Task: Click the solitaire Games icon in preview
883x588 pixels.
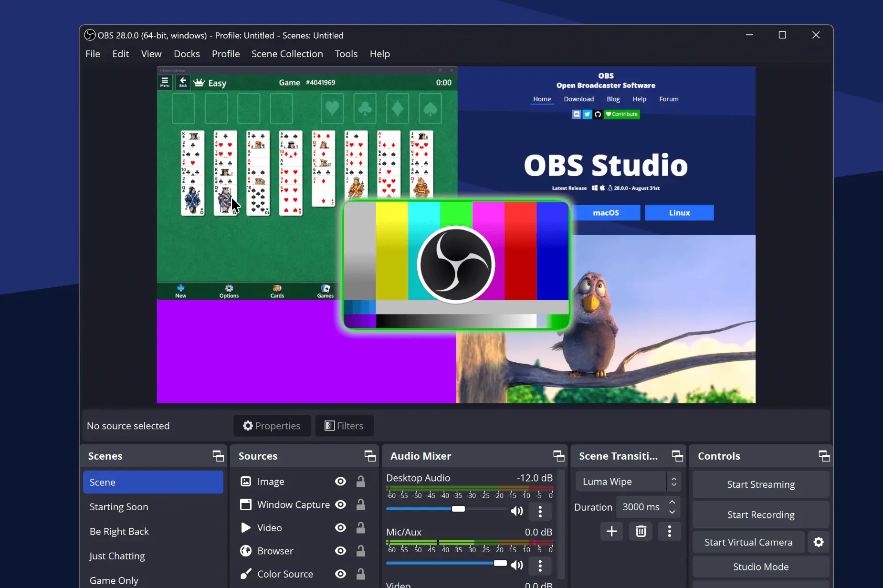Action: [x=326, y=291]
